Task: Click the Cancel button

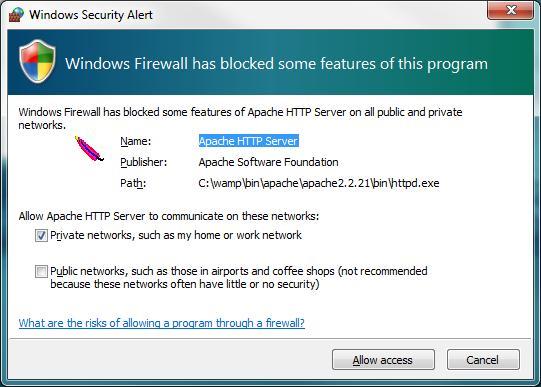Action: (x=483, y=360)
